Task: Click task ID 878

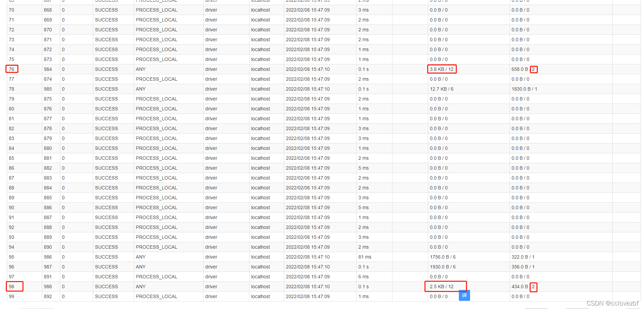Action: [x=48, y=128]
